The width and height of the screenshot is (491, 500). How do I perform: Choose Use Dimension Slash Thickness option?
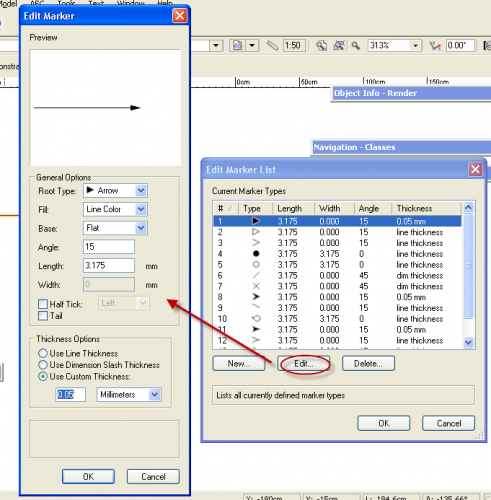coord(43,365)
